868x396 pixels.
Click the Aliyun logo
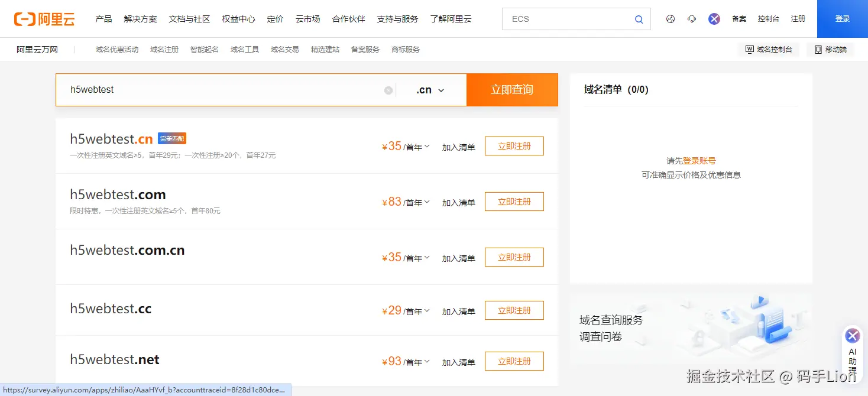tap(45, 19)
